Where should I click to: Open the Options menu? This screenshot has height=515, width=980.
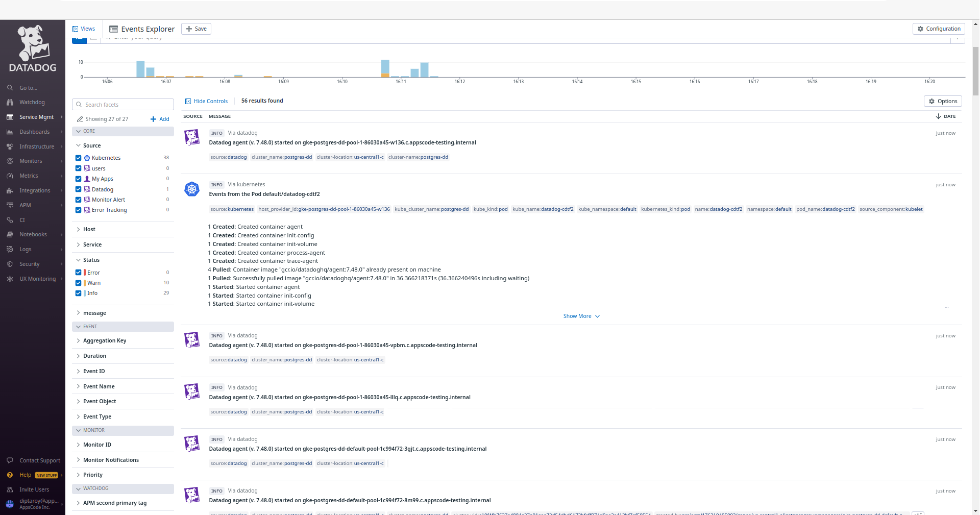942,101
